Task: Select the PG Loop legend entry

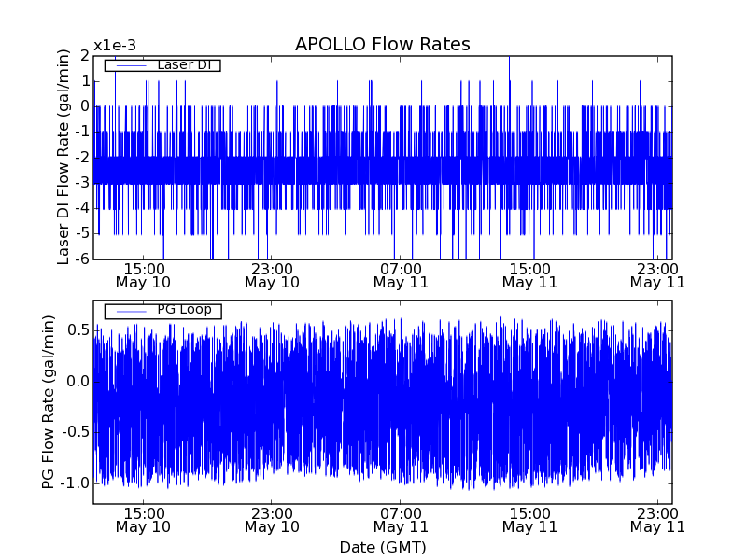Action: (x=183, y=310)
